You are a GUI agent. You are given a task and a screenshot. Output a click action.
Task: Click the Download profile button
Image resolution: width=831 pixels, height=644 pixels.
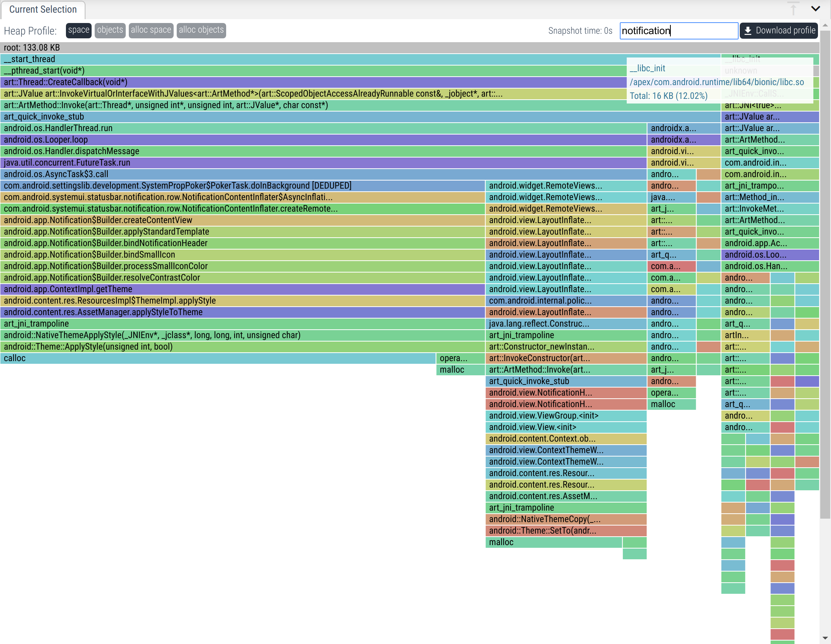(779, 31)
